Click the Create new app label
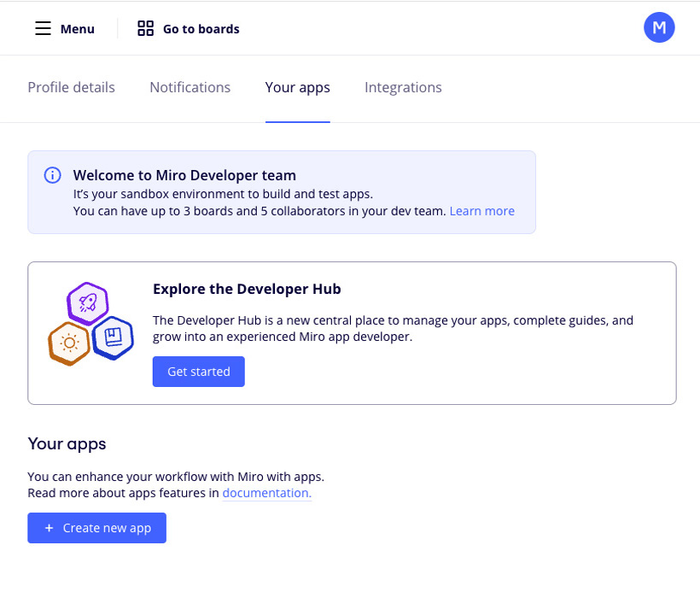Screen dimensions: 700x598 click(x=108, y=528)
